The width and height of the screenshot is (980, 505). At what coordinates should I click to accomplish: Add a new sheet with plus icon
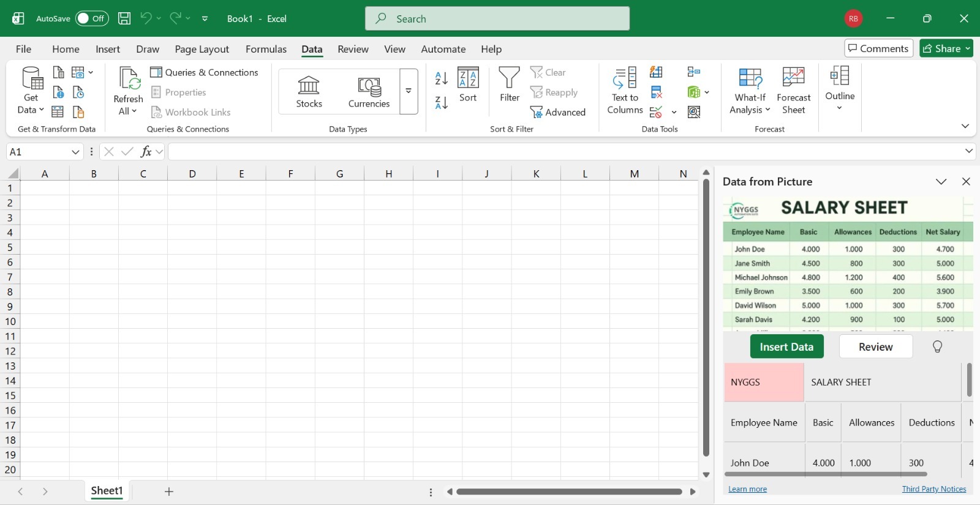[x=169, y=492]
